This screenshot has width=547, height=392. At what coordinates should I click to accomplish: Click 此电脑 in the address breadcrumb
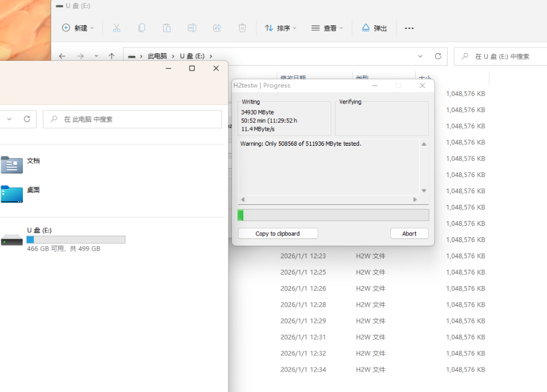pyautogui.click(x=157, y=56)
